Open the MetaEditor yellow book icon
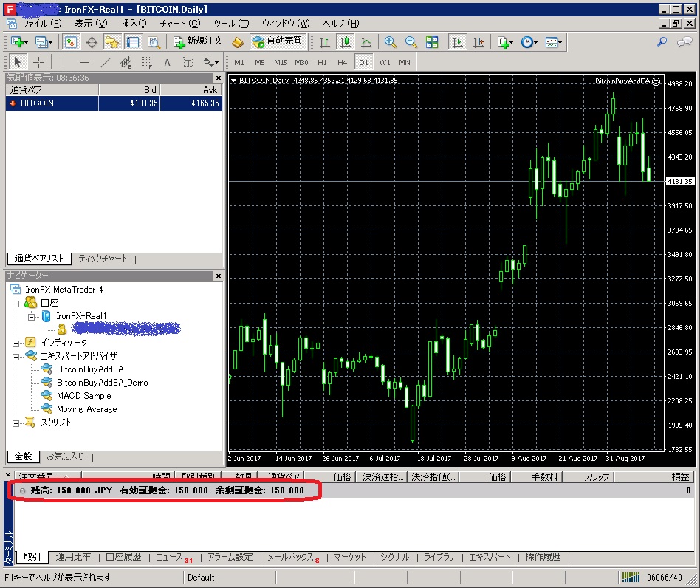700x588 pixels. [238, 42]
